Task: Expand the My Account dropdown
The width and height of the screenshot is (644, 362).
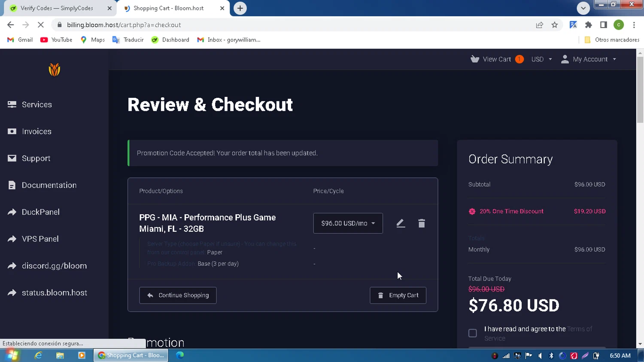Action: [x=589, y=59]
